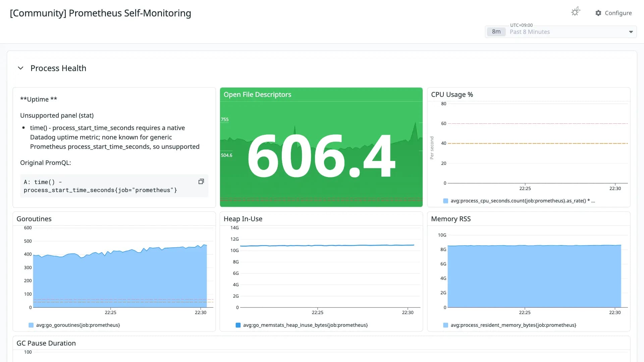This screenshot has width=644, height=362.
Task: Click the Memory RSS area chart
Action: pyautogui.click(x=534, y=277)
